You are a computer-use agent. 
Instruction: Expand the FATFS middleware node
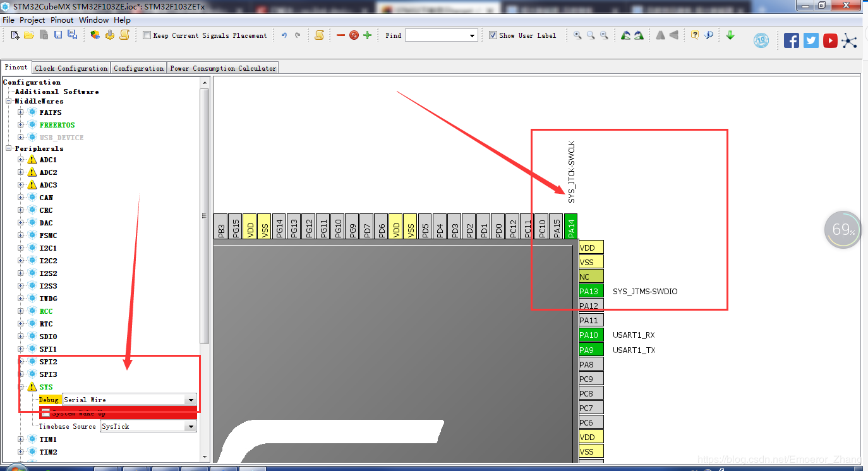pos(21,112)
